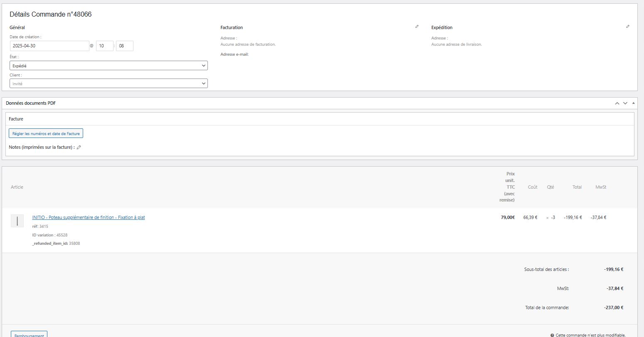The image size is (644, 337).
Task: Click the Coût column header
Action: (533, 187)
